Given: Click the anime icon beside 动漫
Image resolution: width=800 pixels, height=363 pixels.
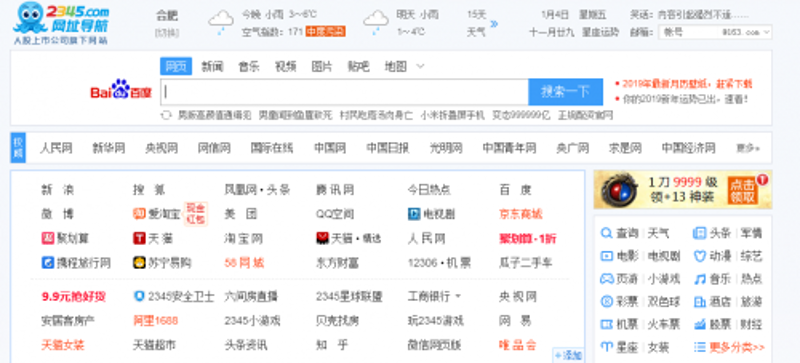Looking at the screenshot, I should (699, 256).
